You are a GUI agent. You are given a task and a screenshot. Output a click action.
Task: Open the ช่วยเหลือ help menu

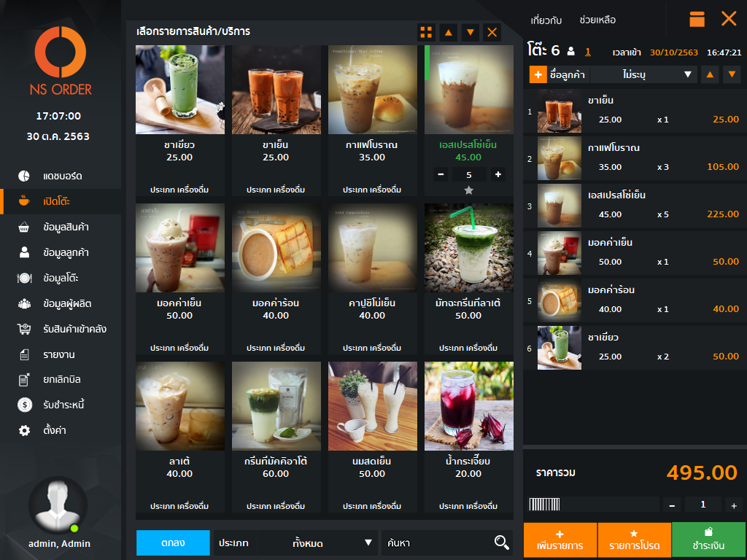coord(597,20)
